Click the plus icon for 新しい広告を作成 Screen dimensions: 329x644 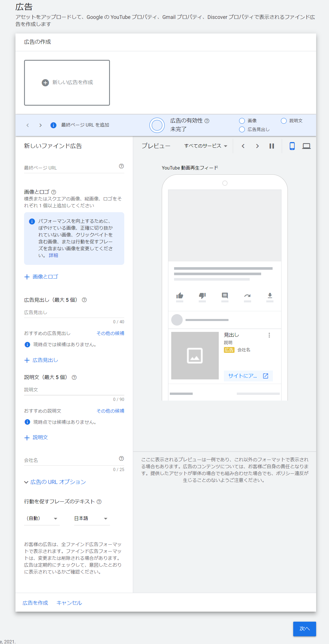point(45,83)
